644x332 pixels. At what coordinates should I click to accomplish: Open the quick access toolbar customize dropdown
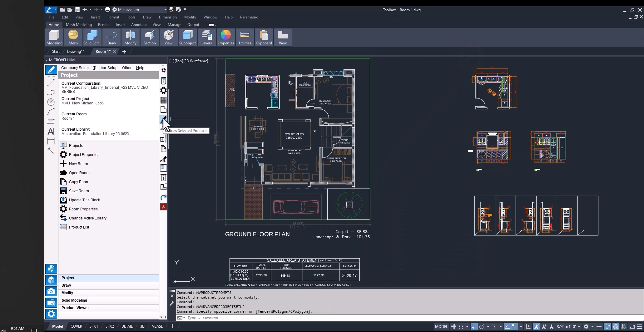[185, 10]
